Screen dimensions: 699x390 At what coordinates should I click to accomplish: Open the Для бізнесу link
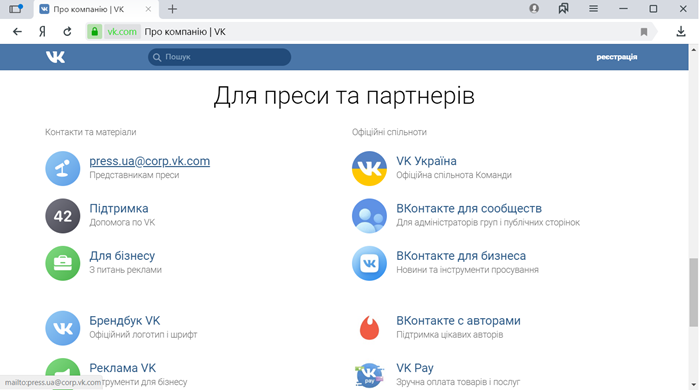coord(122,255)
